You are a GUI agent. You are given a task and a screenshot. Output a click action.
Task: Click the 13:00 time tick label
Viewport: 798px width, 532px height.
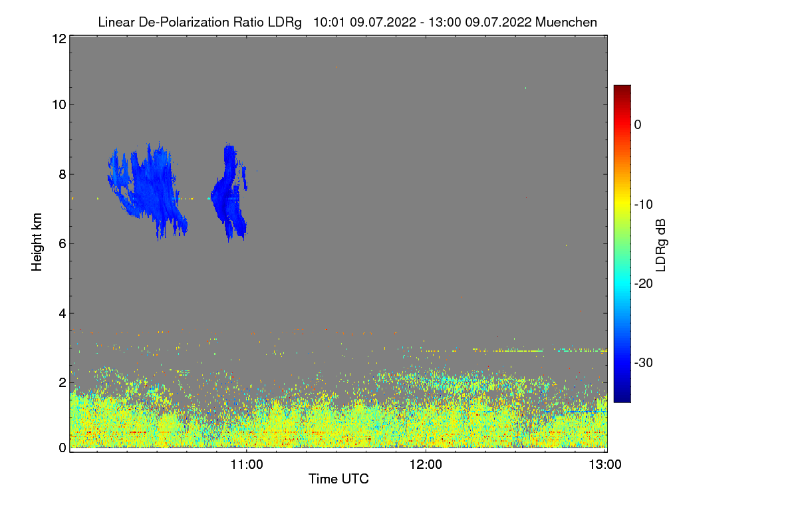pyautogui.click(x=605, y=464)
